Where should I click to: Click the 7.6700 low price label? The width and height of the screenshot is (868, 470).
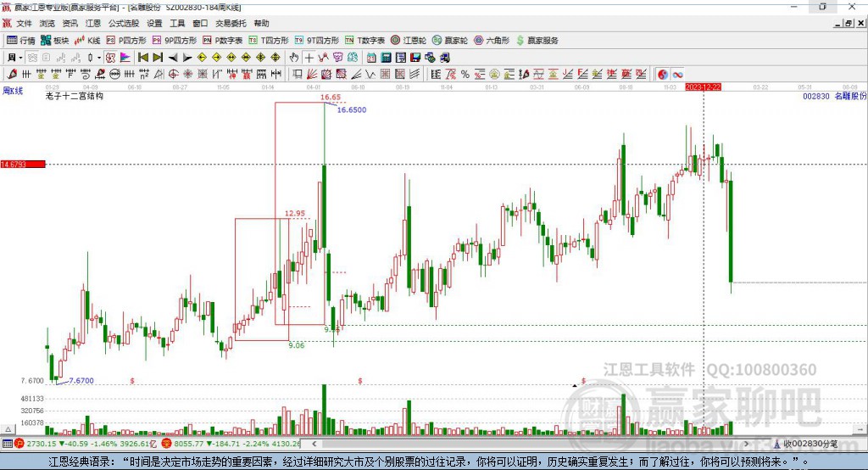pos(81,380)
